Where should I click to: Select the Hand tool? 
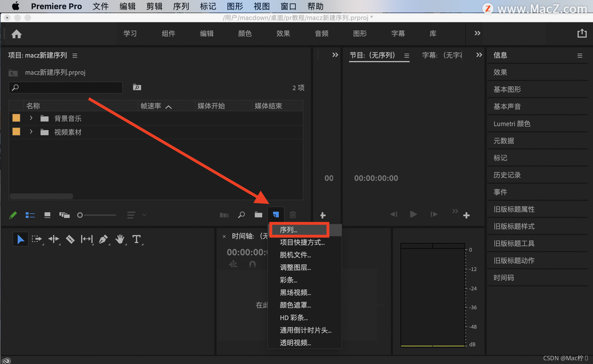(x=120, y=239)
